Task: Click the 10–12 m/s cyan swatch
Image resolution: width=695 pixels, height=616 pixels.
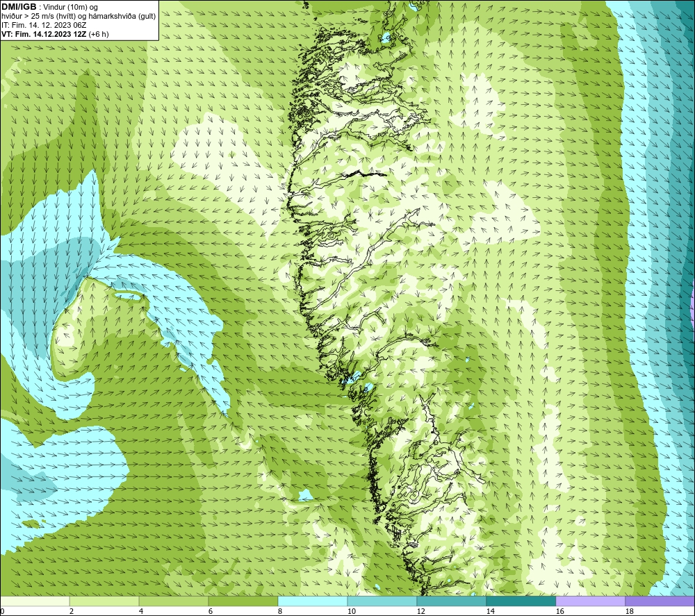Action: 382,601
